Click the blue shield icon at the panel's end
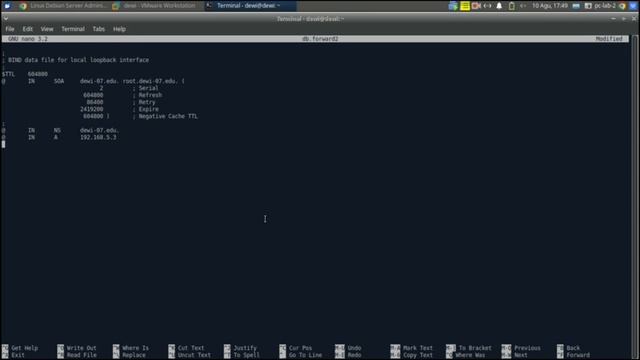 [633, 6]
